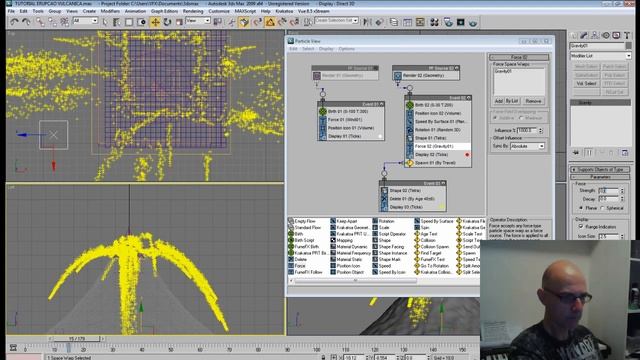640x360 pixels.
Task: Click the depot horizontal scrollbar
Action: pyautogui.click(x=355, y=281)
